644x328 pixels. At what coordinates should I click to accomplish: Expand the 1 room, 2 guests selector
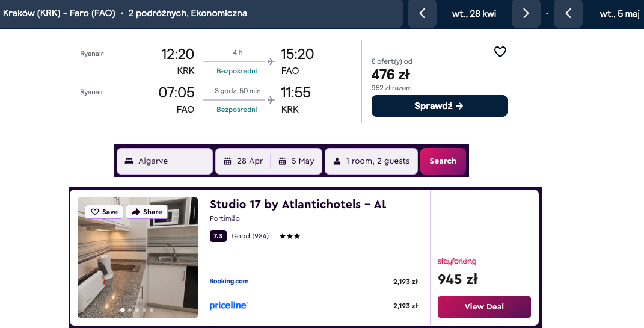click(x=371, y=161)
